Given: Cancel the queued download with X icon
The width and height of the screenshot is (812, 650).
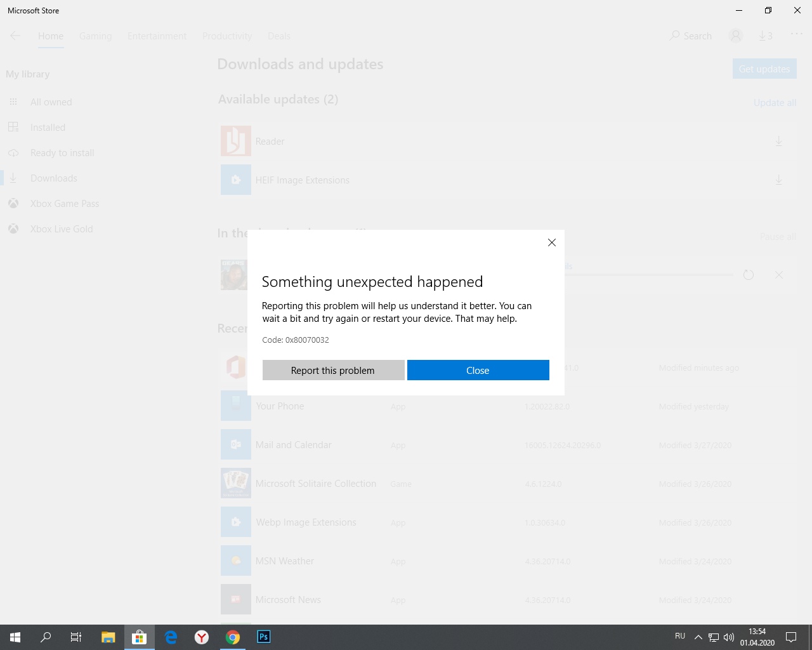Looking at the screenshot, I should click(x=779, y=275).
